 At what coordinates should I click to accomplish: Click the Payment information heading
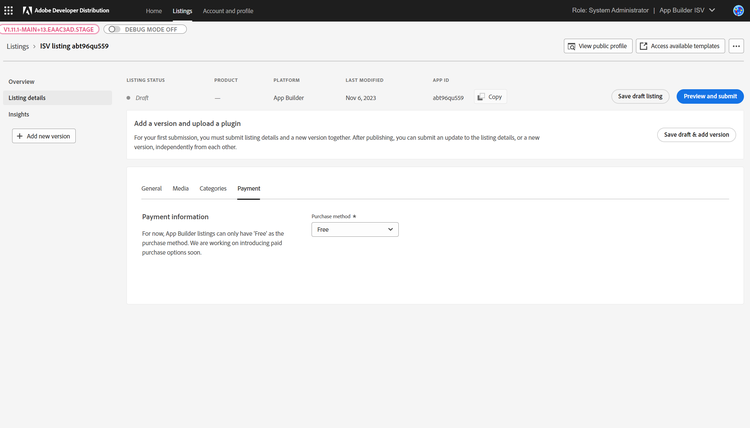tap(175, 217)
